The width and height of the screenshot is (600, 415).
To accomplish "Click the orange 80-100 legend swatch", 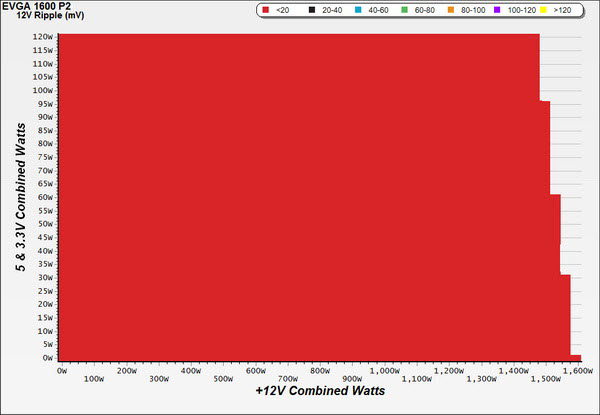I will [451, 10].
